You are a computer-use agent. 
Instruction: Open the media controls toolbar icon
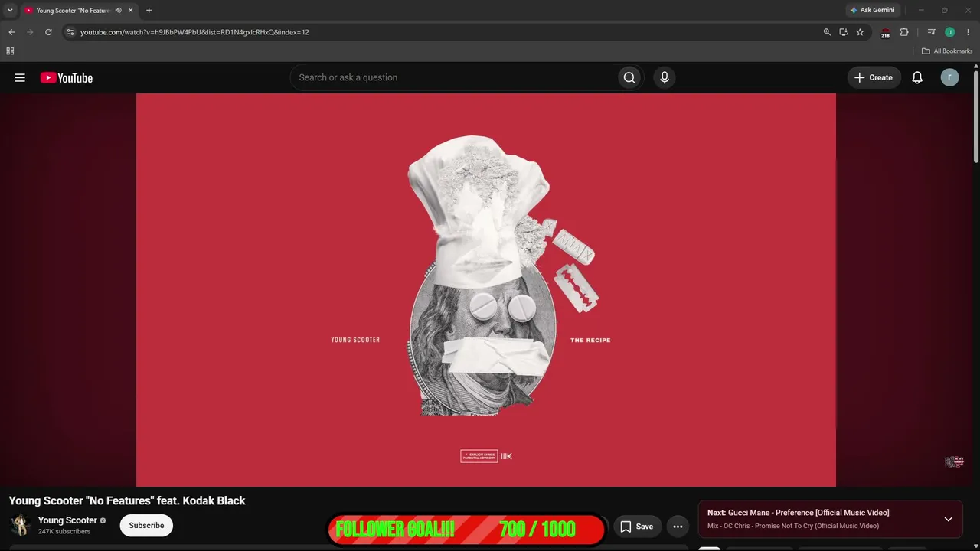(931, 32)
